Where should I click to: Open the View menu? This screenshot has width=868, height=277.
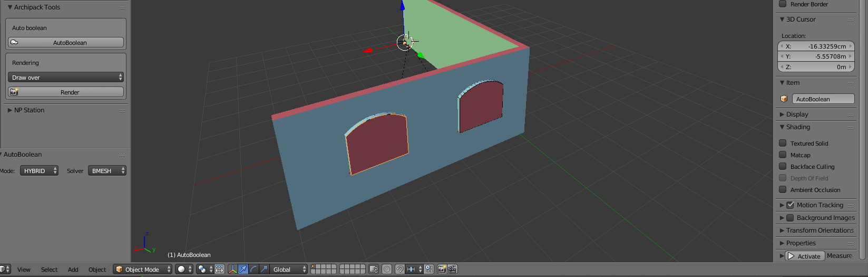pos(24,269)
